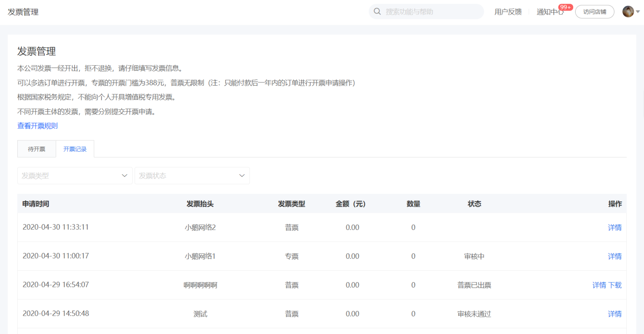
Task: Click the 小鹅网络2 invoice title cell
Action: (x=200, y=228)
